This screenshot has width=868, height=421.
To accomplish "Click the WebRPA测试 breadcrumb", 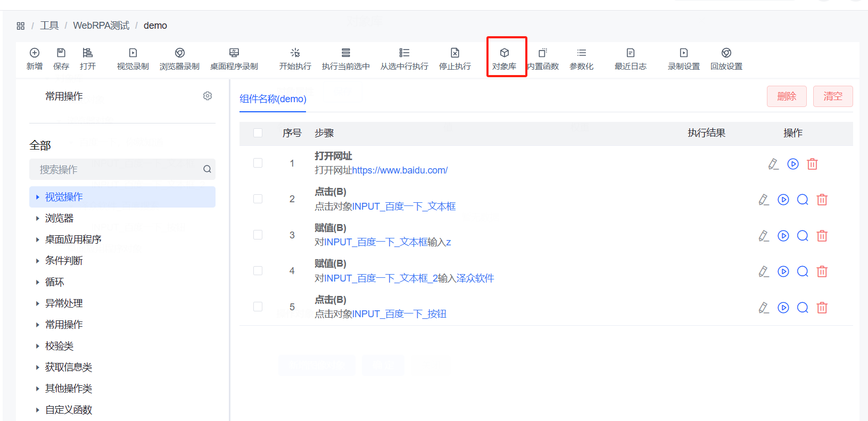I will (x=101, y=26).
